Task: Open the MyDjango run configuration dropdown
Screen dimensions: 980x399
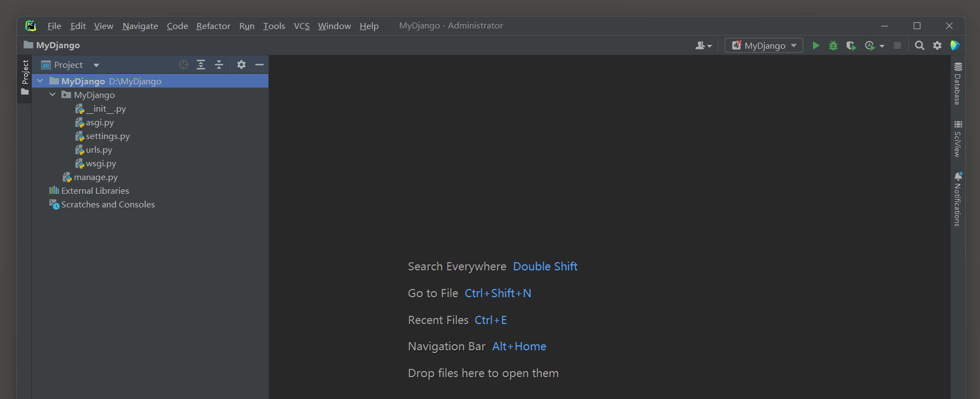Action: 764,45
